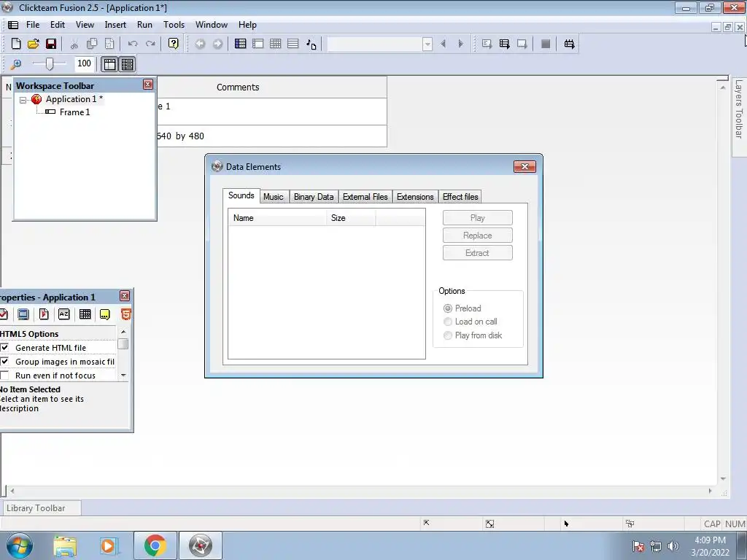The image size is (747, 560).
Task: Open the Storyboard Editor icon
Action: click(241, 44)
